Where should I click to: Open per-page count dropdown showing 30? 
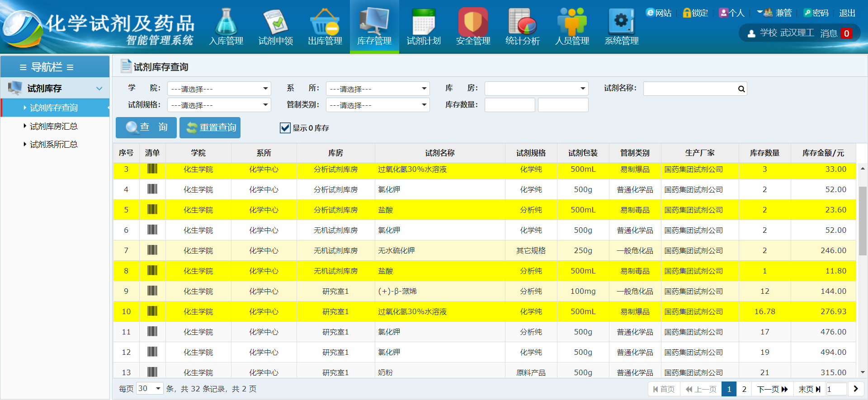[x=150, y=389]
